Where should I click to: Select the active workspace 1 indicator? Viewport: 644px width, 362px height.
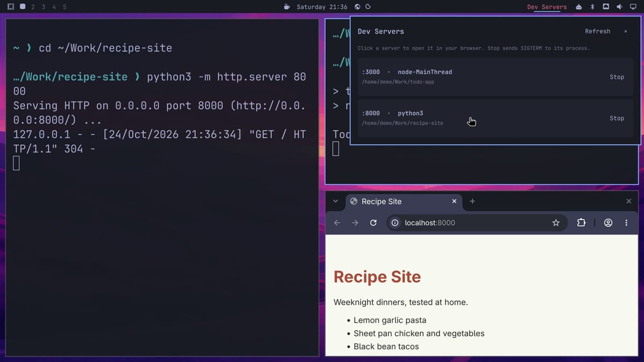23,7
